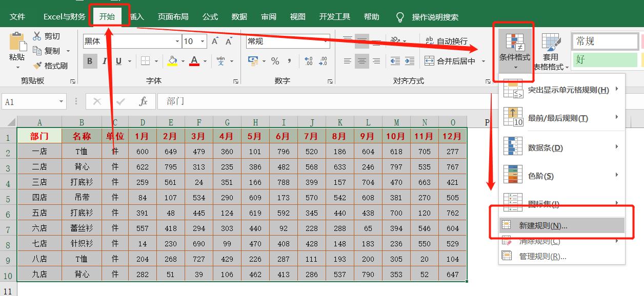The height and width of the screenshot is (296, 644).
Task: Toggle bold formatting with the B button
Action: (90, 61)
